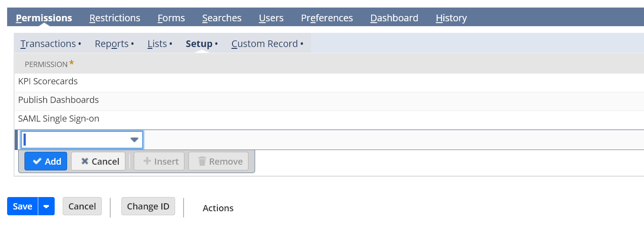This screenshot has width=644, height=229.
Task: Click the row Cancel button with X icon
Action: point(98,162)
